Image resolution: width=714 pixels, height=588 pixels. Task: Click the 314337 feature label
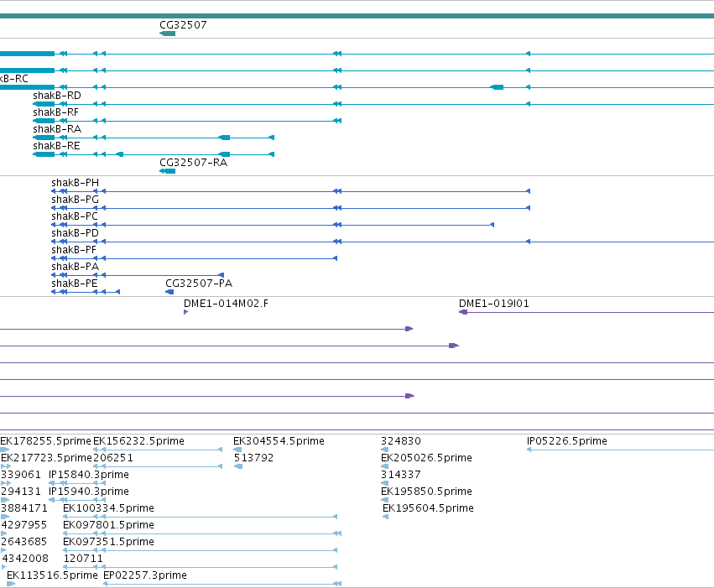coord(401,475)
